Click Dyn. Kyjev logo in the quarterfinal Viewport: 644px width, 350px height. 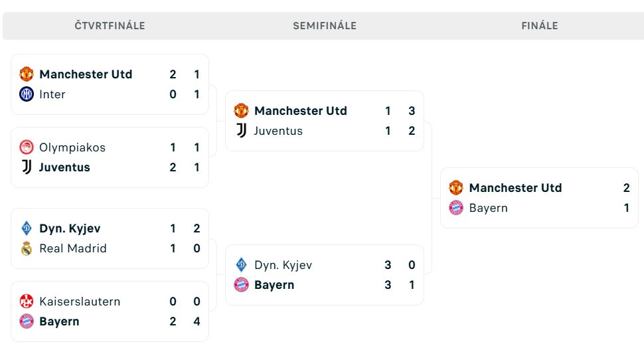27,228
